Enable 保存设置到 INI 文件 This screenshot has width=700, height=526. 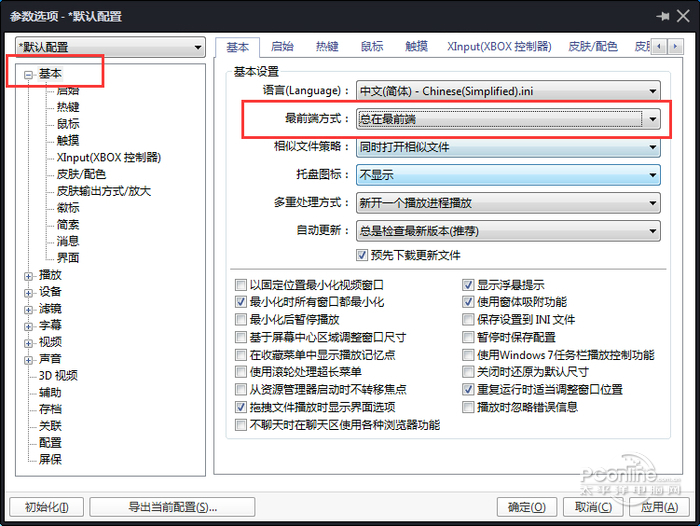(x=468, y=319)
